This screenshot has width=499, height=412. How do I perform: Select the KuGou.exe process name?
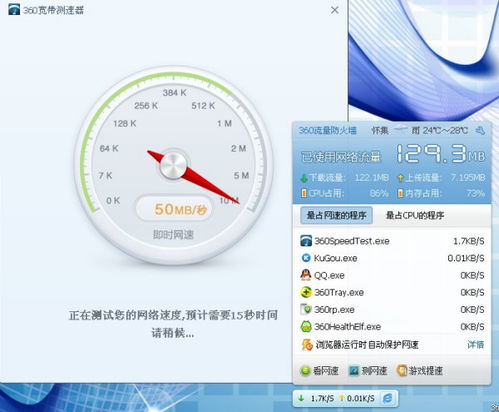(x=335, y=258)
